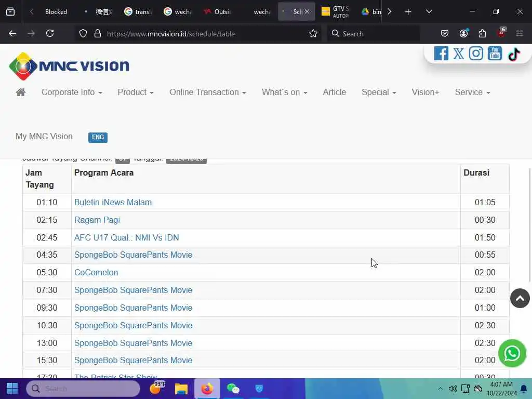Click the page vertical scrollbar
532x399 pixels.
click(529, 224)
